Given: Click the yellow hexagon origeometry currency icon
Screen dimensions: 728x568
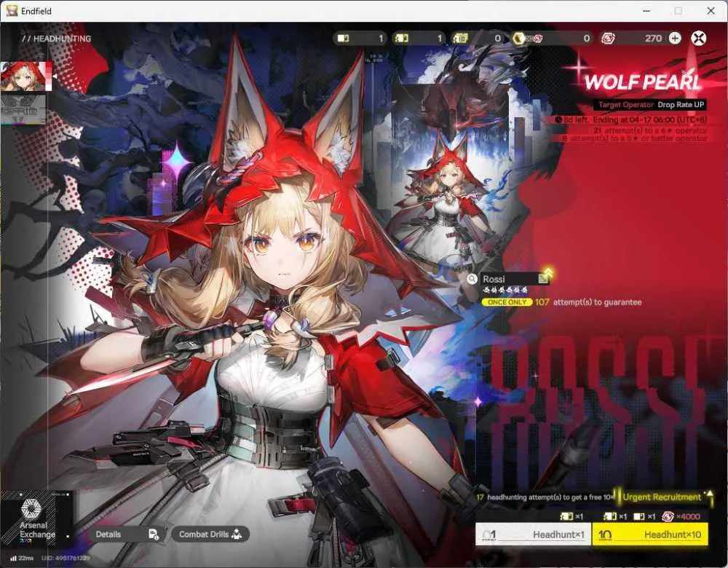Looking at the screenshot, I should [519, 38].
